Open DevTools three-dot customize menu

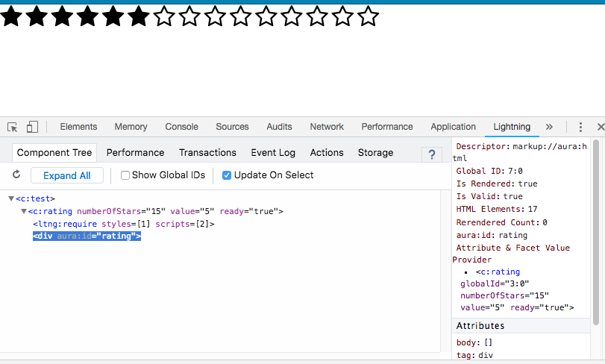[x=580, y=127]
